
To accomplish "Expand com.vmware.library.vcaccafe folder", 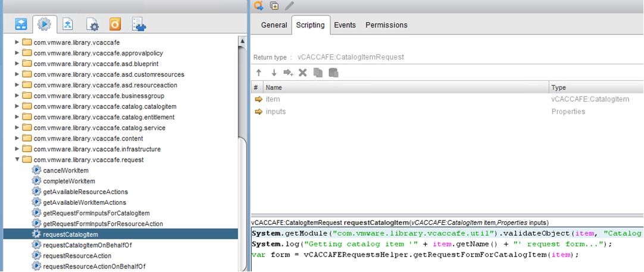I will tap(17, 42).
